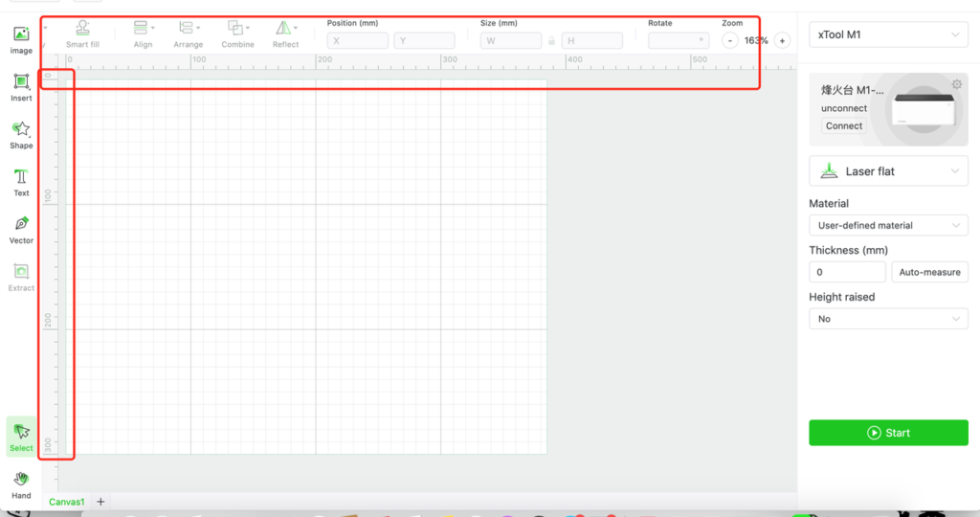The height and width of the screenshot is (517, 980).
Task: Activate the Select pointer tool
Action: click(x=21, y=437)
